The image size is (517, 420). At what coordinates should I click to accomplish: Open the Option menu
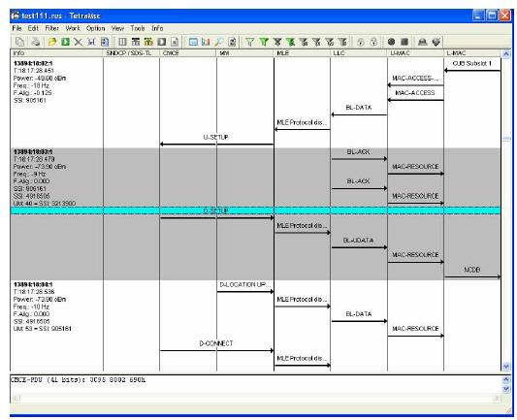[x=96, y=28]
